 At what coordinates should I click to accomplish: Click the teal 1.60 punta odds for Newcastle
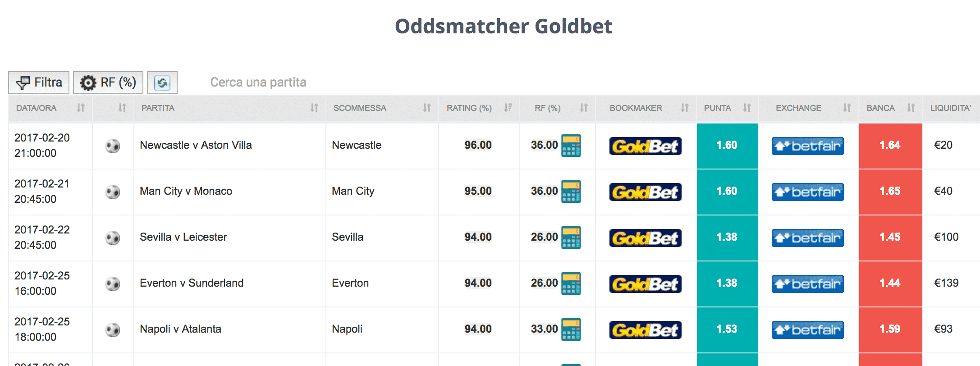(727, 146)
